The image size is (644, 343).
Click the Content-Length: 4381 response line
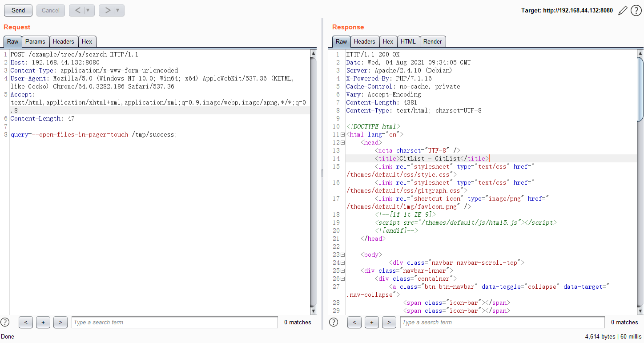pos(382,102)
